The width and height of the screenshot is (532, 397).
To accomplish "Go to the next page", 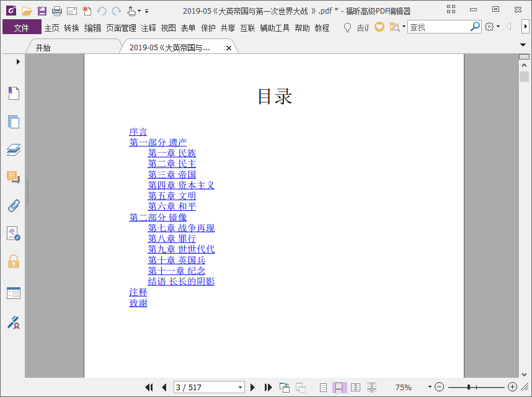I will pos(252,387).
